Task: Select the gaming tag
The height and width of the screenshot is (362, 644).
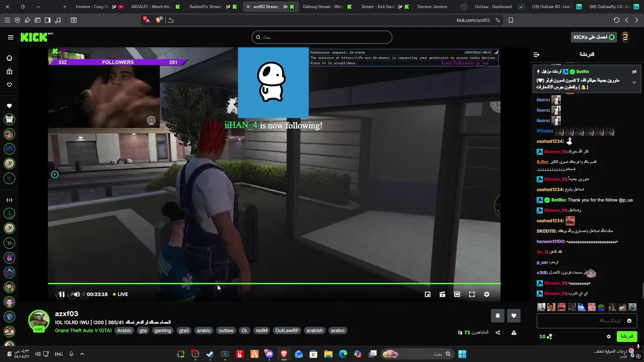Action: tap(163, 330)
